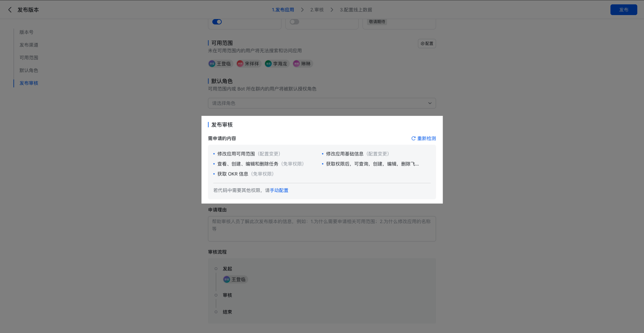Viewport: 644px width, 333px height.
Task: Click the gear icon in 配置 button
Action: 422,44
